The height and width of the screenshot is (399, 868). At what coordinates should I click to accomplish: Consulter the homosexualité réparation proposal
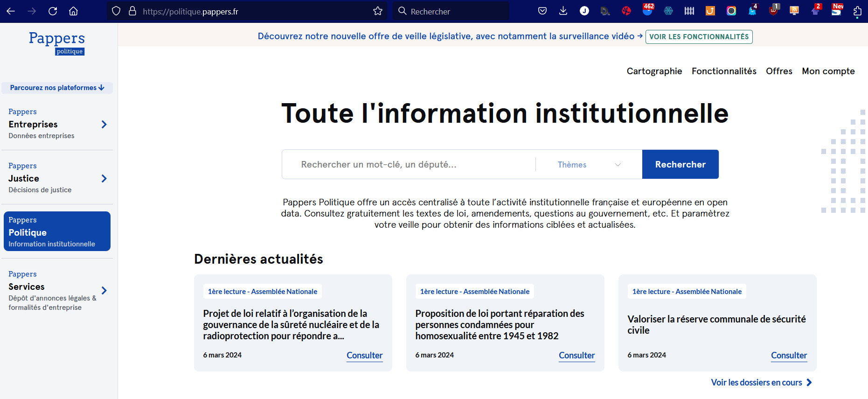[576, 355]
